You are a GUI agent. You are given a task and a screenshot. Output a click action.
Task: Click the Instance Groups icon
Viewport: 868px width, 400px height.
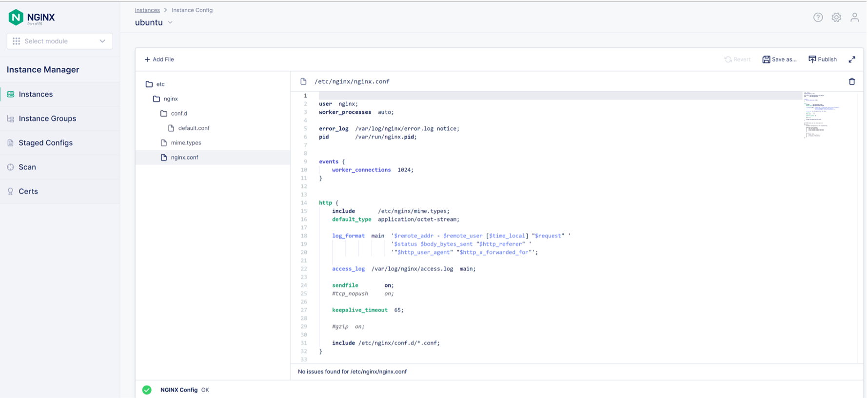(x=10, y=119)
